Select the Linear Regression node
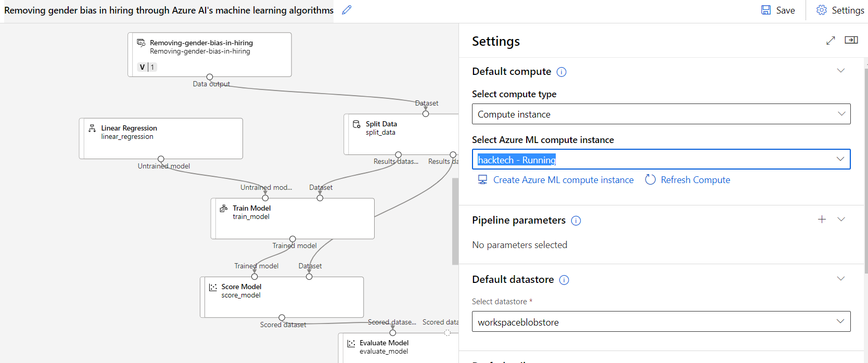 (x=161, y=138)
